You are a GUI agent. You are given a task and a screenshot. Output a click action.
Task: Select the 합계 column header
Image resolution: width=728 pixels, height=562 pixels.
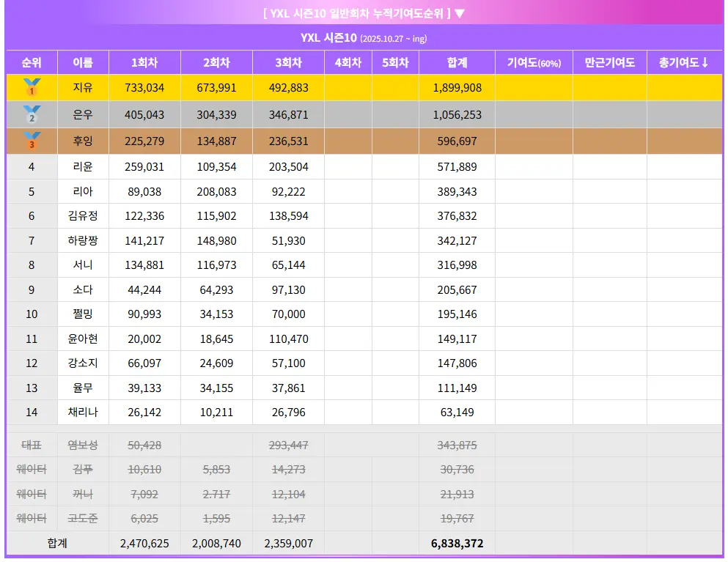[457, 63]
